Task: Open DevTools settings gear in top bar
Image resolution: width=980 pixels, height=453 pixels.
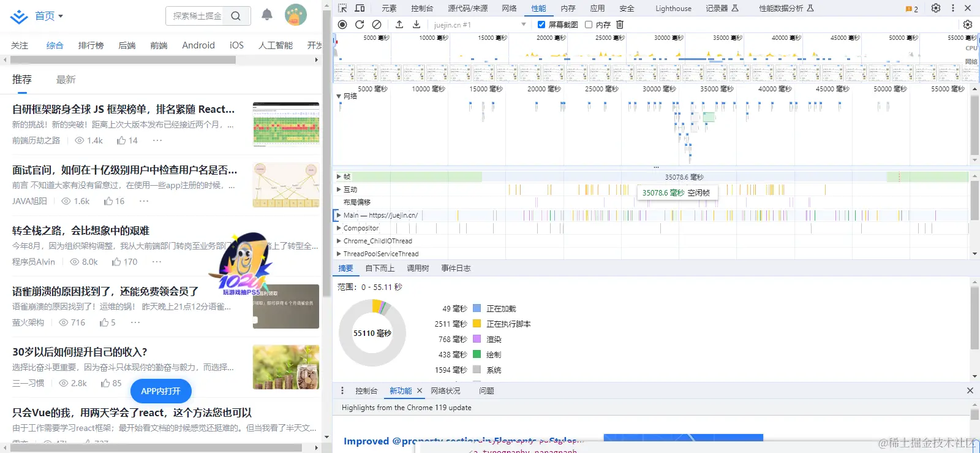Action: click(x=936, y=8)
